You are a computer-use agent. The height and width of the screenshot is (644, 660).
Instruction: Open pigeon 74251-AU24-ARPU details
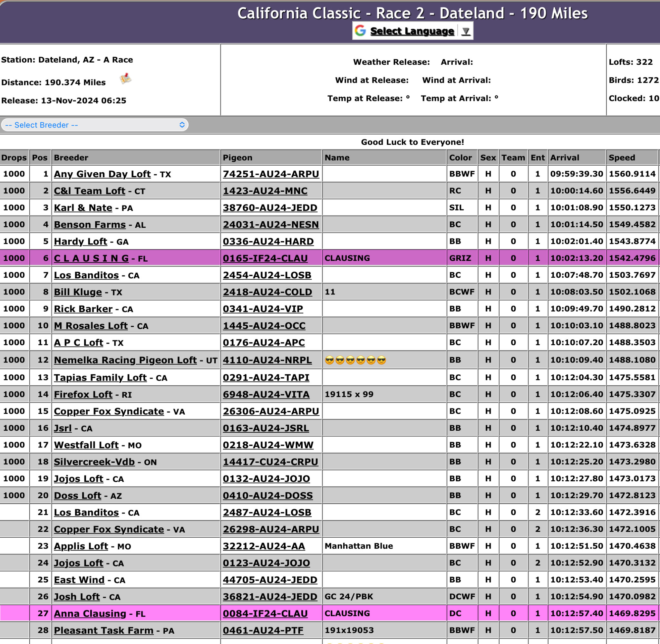pos(271,174)
